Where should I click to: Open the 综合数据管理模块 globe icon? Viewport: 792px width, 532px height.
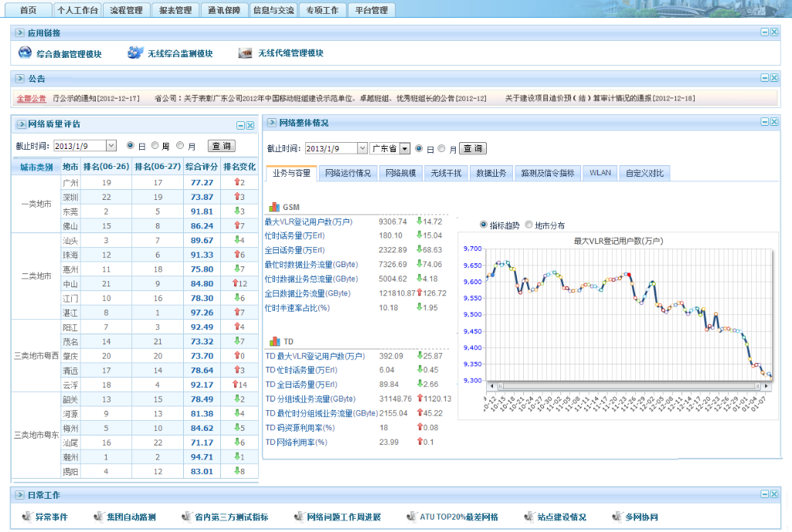(23, 53)
